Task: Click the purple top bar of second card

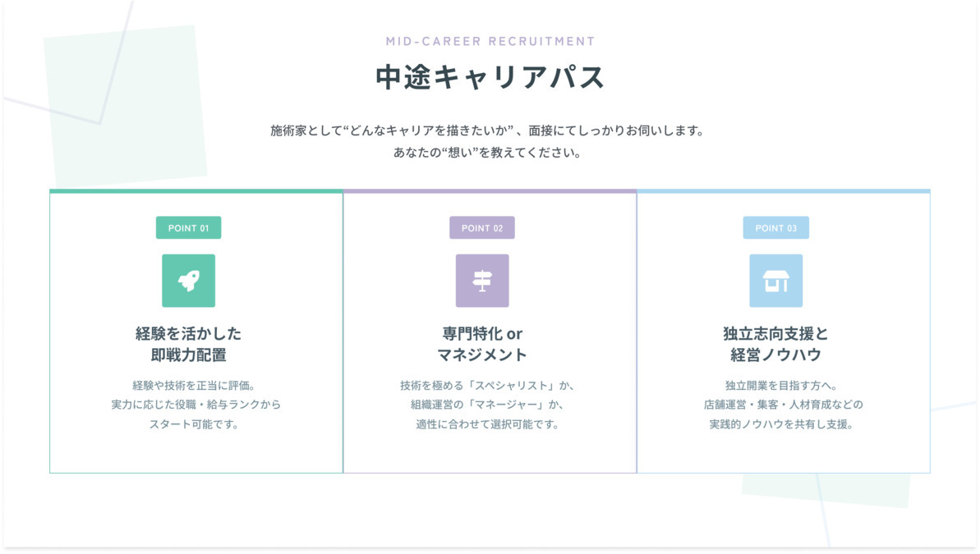Action: tap(490, 191)
